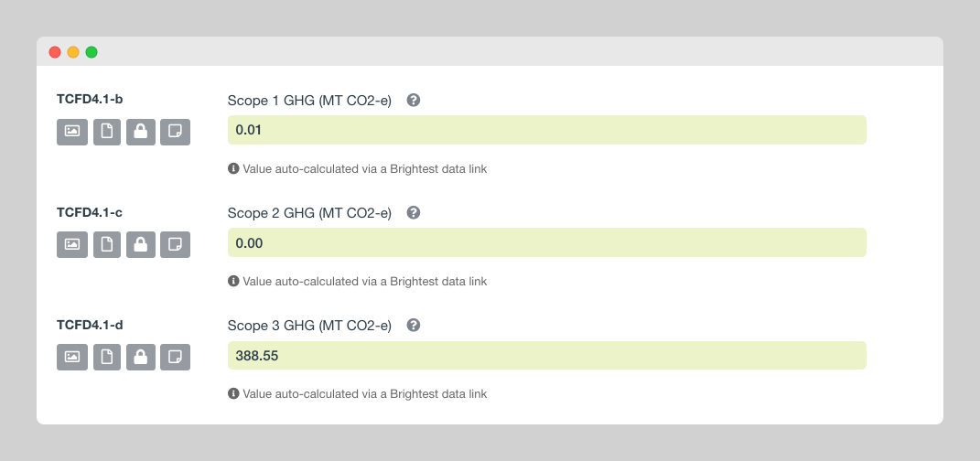Image resolution: width=980 pixels, height=461 pixels.
Task: Toggle the lock icon under TCFD4.1-b
Action: (141, 132)
